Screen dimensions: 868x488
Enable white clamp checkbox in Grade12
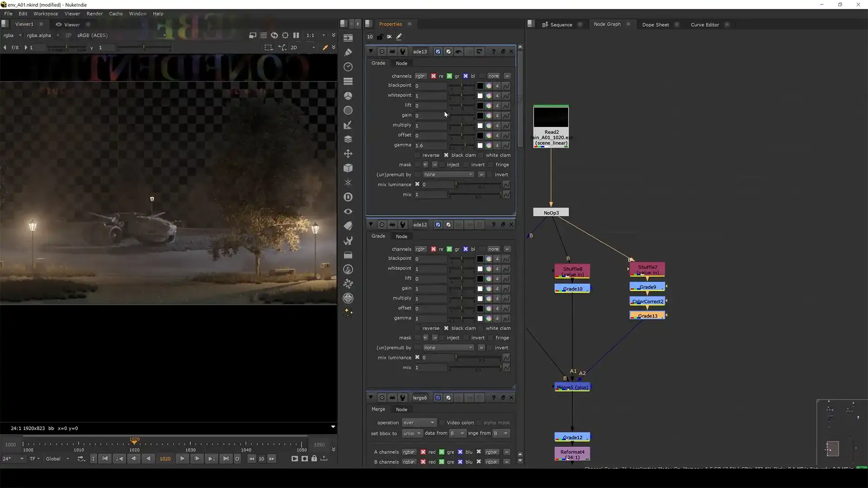coord(481,328)
